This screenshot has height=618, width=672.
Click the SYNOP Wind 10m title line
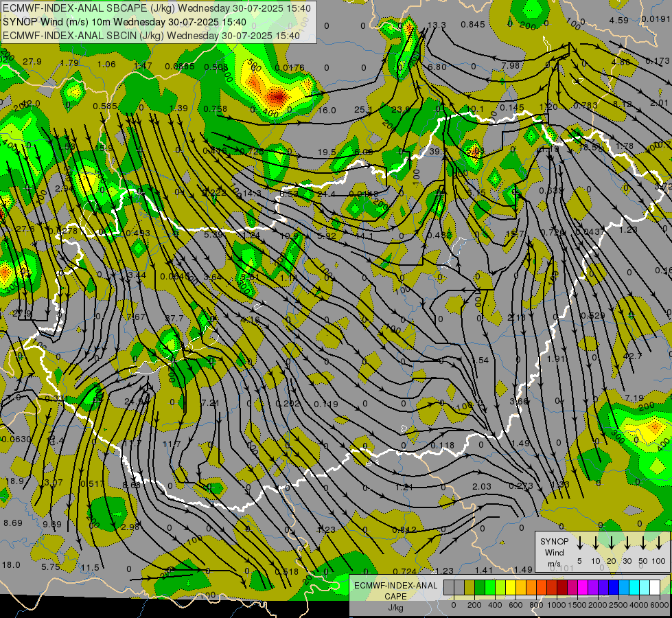point(124,22)
